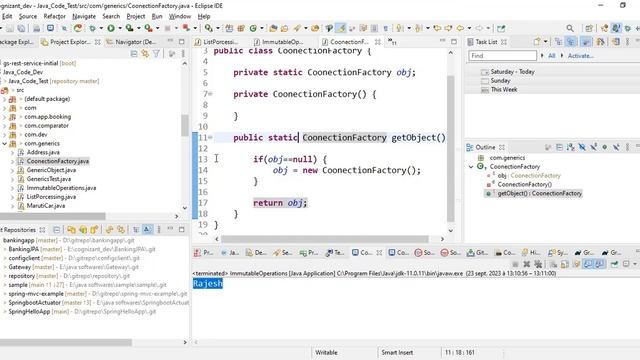Click the Remove All Terminated Launches icon in Console
This screenshot has height=360, width=640.
(x=538, y=264)
